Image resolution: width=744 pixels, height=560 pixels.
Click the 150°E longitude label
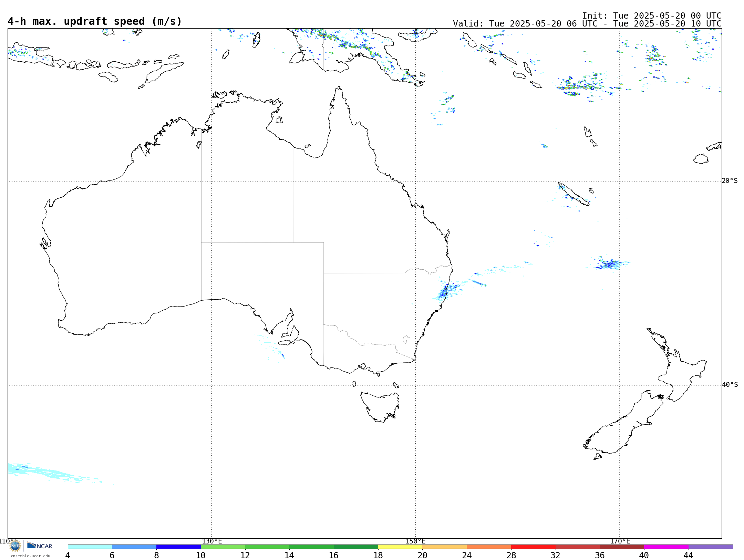[415, 541]
